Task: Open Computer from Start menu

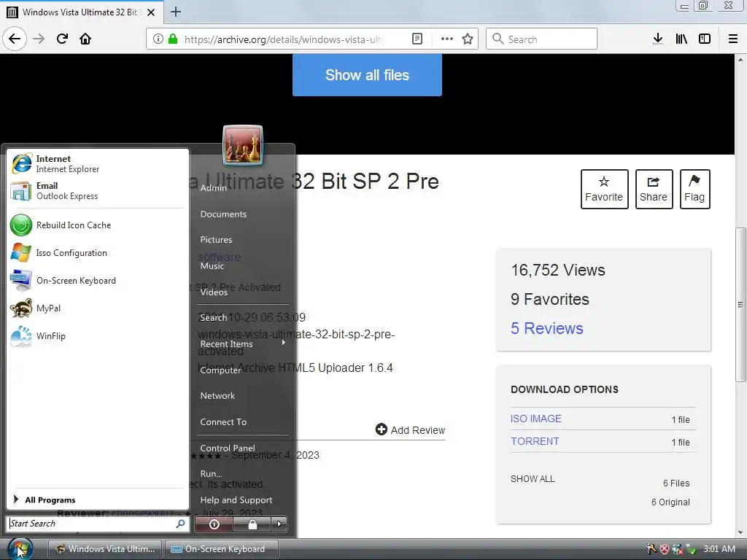Action: (x=220, y=370)
